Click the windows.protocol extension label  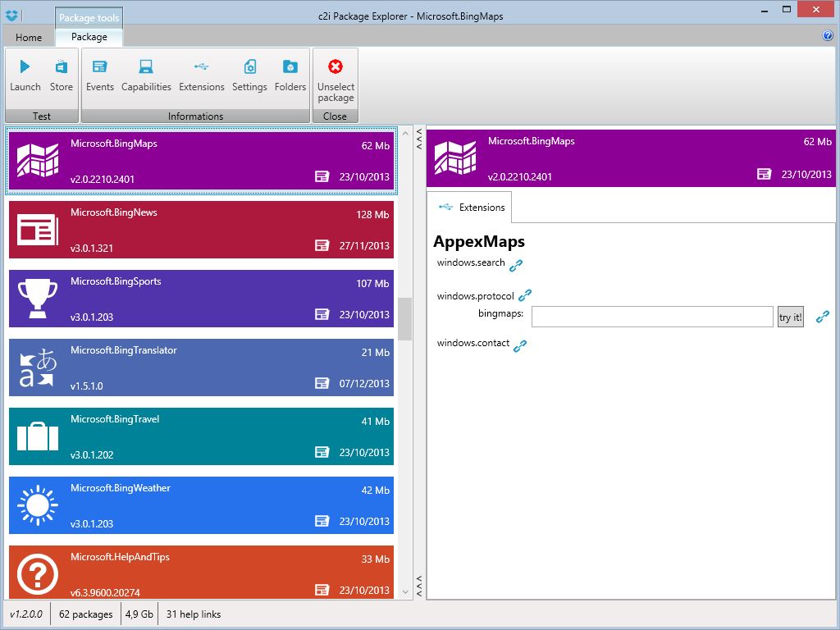(475, 295)
